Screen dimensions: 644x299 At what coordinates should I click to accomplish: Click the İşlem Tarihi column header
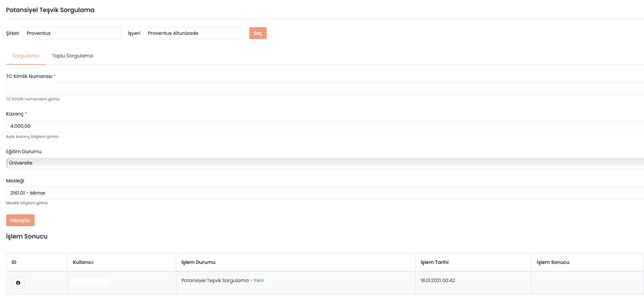click(x=434, y=262)
